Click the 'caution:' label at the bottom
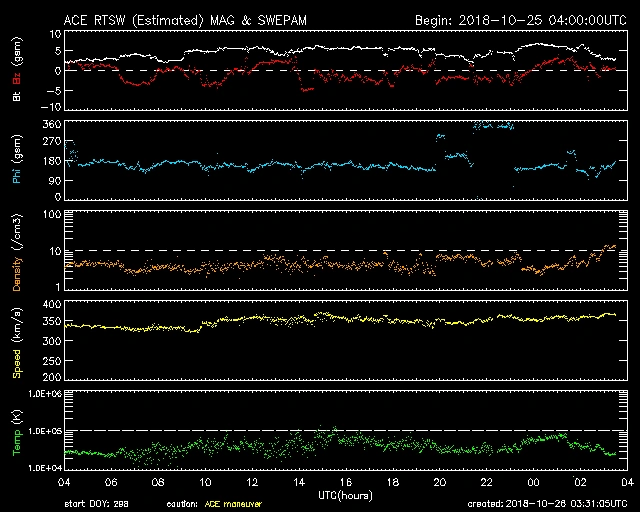The height and width of the screenshot is (512, 640). [182, 504]
